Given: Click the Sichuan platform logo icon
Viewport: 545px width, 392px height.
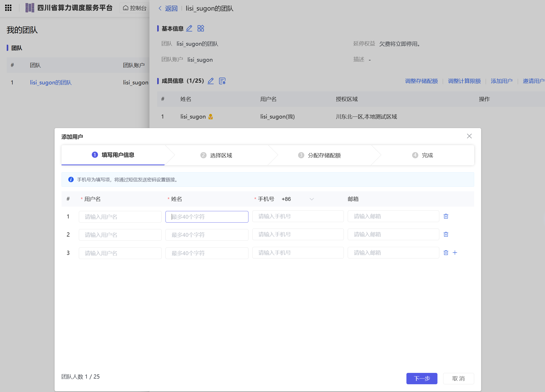Looking at the screenshot, I should (x=30, y=8).
